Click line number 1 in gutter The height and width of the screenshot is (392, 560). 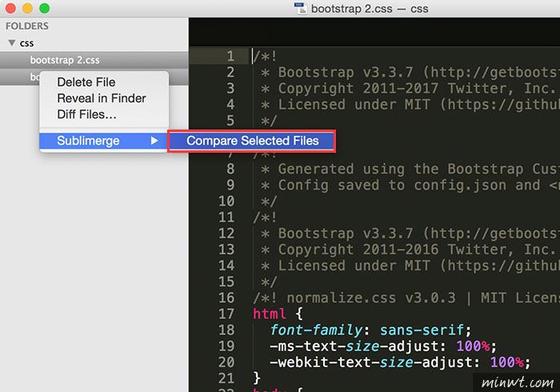230,56
